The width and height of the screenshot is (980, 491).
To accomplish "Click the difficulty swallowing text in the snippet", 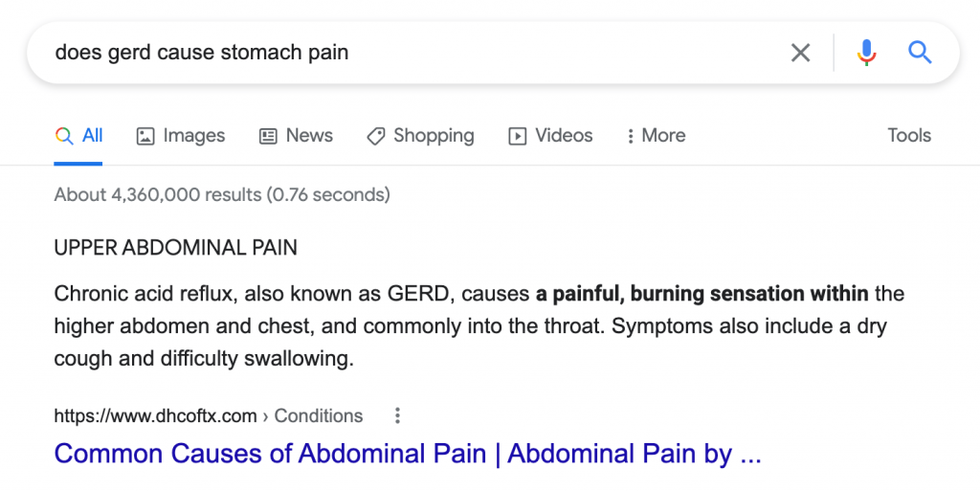I will click(x=271, y=360).
